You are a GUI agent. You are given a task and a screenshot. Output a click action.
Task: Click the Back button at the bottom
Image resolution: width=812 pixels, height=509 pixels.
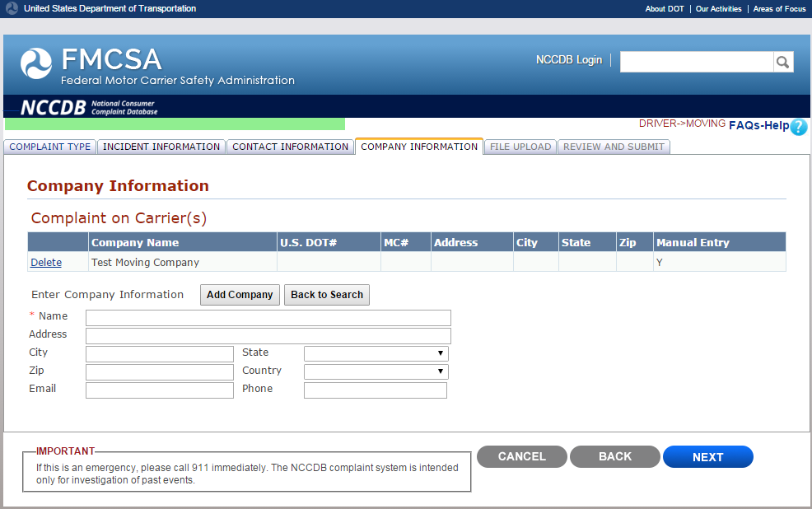[615, 457]
